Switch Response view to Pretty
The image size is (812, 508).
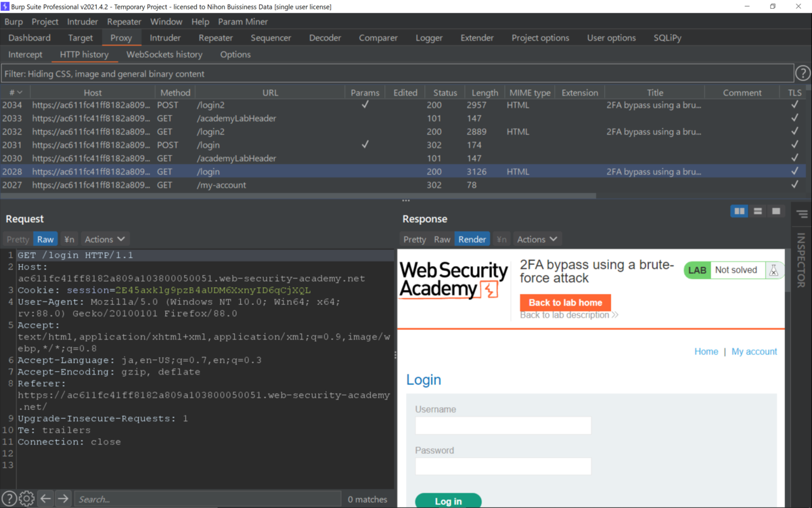[x=415, y=239]
